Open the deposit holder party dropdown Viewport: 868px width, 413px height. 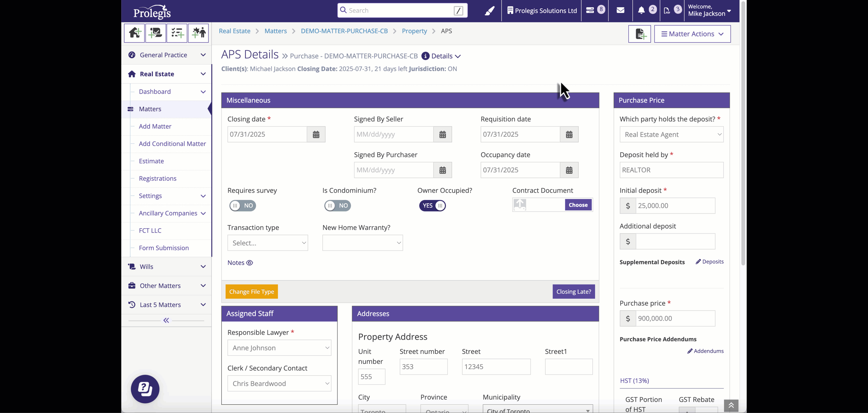pyautogui.click(x=671, y=134)
